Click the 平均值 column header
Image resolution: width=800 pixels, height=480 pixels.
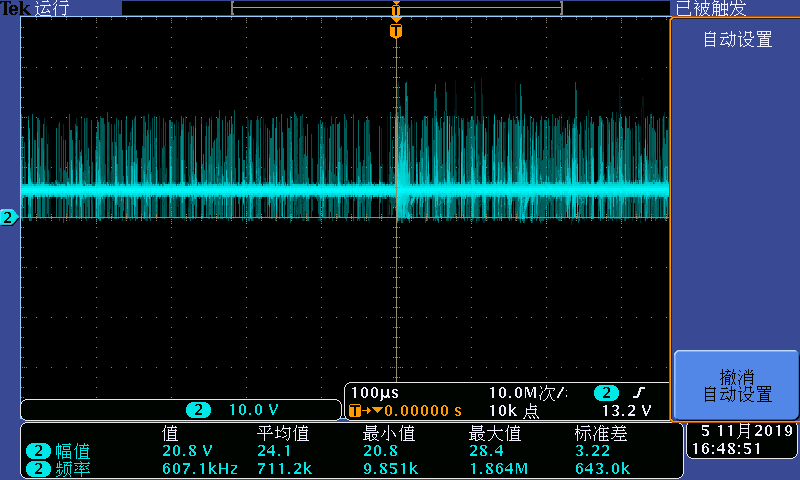click(x=283, y=434)
